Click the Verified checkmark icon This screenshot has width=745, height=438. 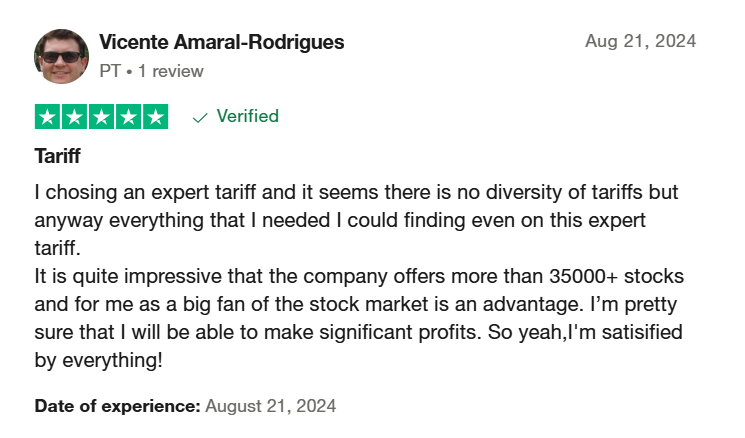[x=200, y=117]
